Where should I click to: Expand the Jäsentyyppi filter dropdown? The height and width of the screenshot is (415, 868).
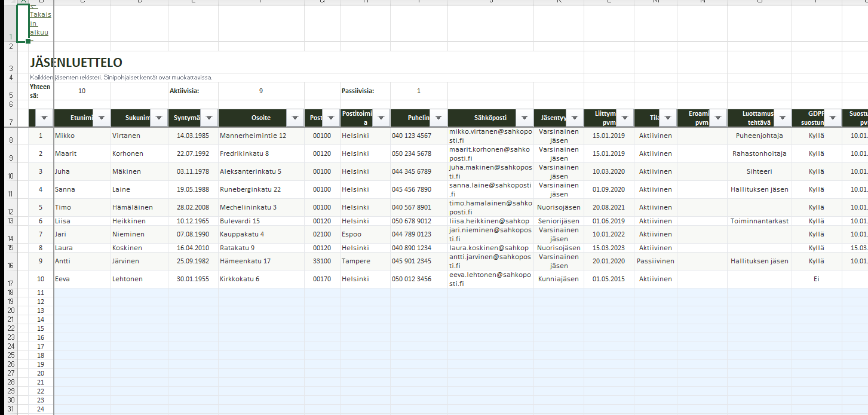click(574, 118)
